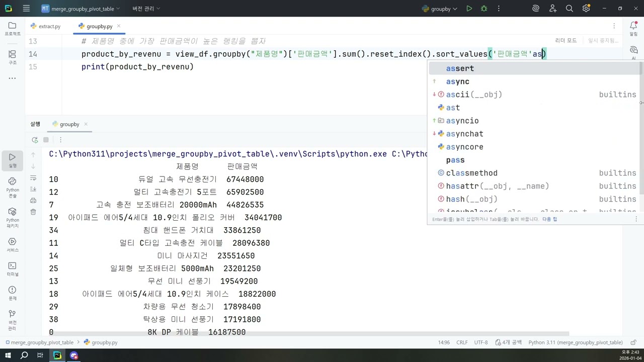Viewport: 644px width, 362px height.
Task: Open the CRLF line separator selector
Action: point(462,342)
